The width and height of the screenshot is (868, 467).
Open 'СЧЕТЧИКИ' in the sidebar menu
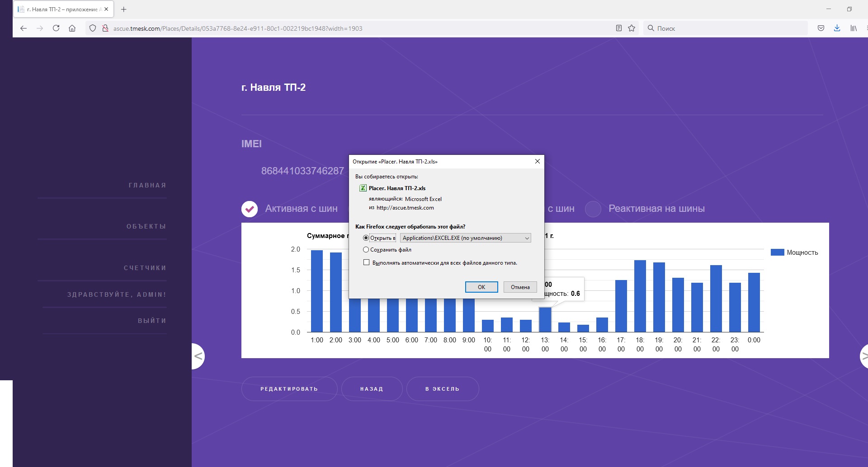(145, 268)
